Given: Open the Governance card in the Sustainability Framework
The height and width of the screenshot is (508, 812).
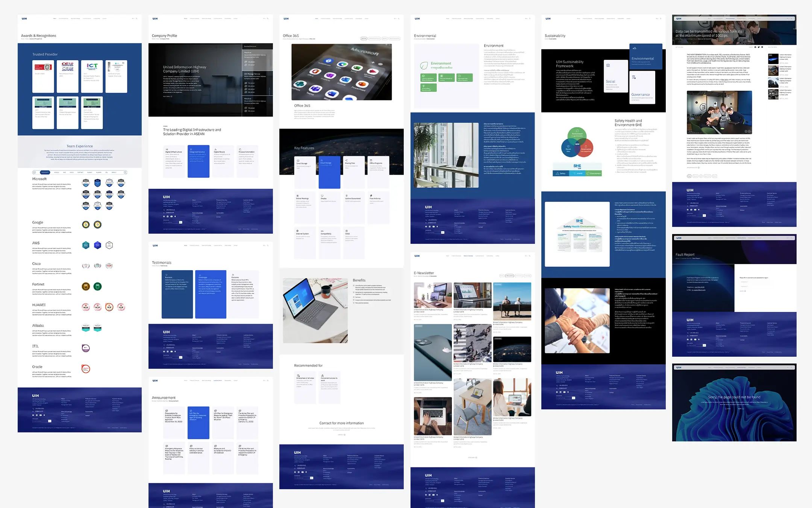Looking at the screenshot, I should point(642,87).
